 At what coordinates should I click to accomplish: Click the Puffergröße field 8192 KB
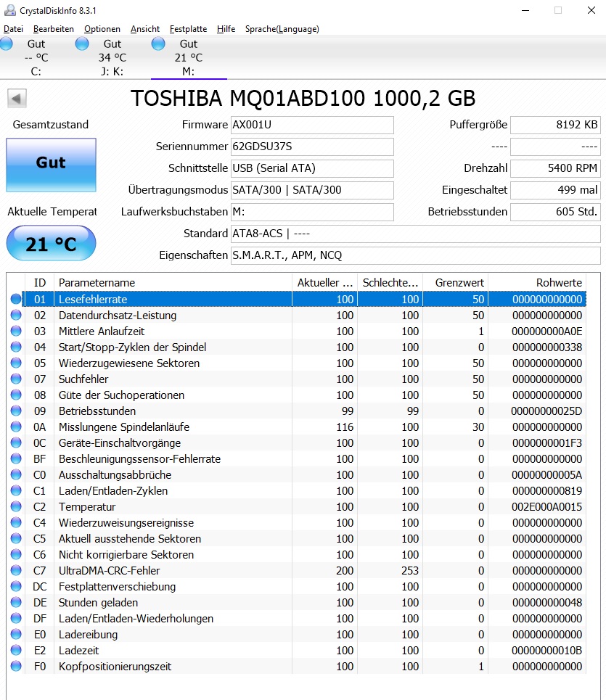pos(555,125)
